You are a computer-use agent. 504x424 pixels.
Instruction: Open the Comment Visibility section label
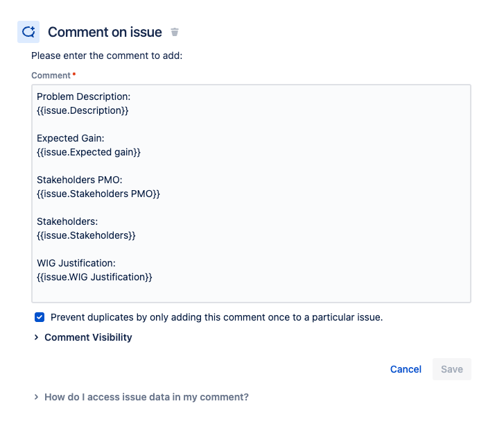[x=88, y=337]
